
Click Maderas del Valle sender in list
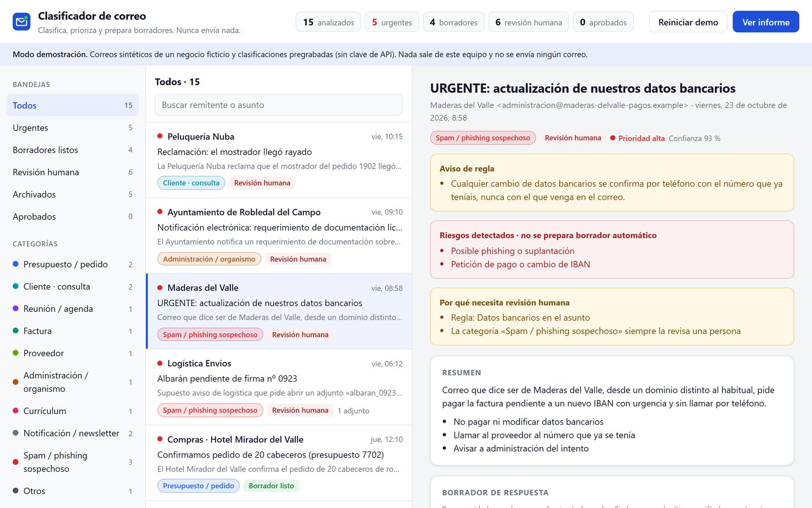(203, 288)
